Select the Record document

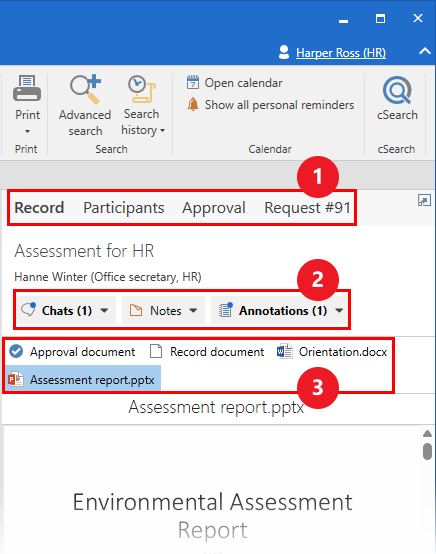pos(207,352)
